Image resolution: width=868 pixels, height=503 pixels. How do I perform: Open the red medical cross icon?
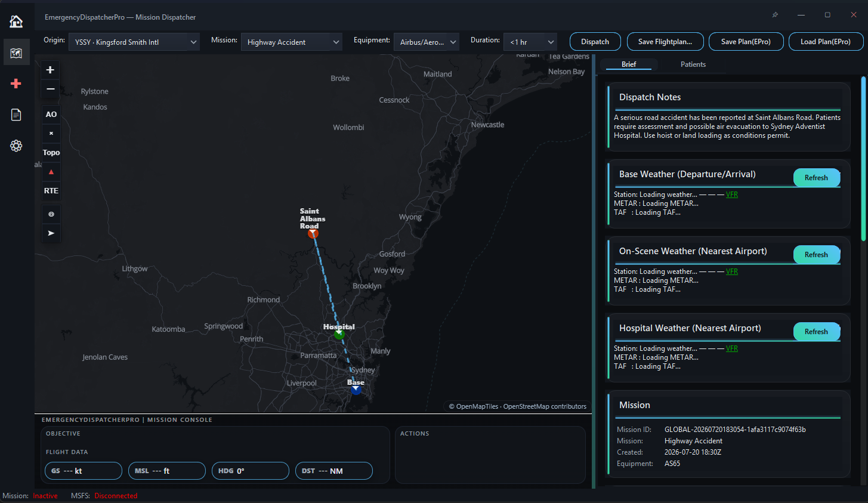pyautogui.click(x=16, y=84)
